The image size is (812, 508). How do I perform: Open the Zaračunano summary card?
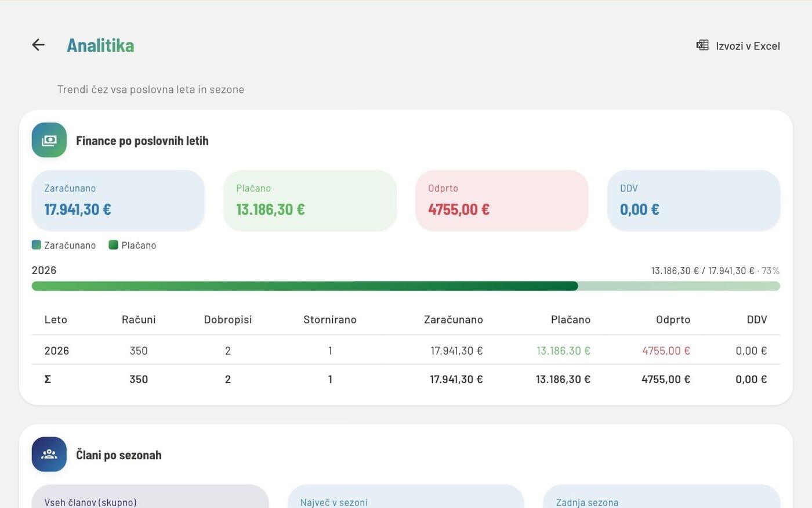[118, 200]
